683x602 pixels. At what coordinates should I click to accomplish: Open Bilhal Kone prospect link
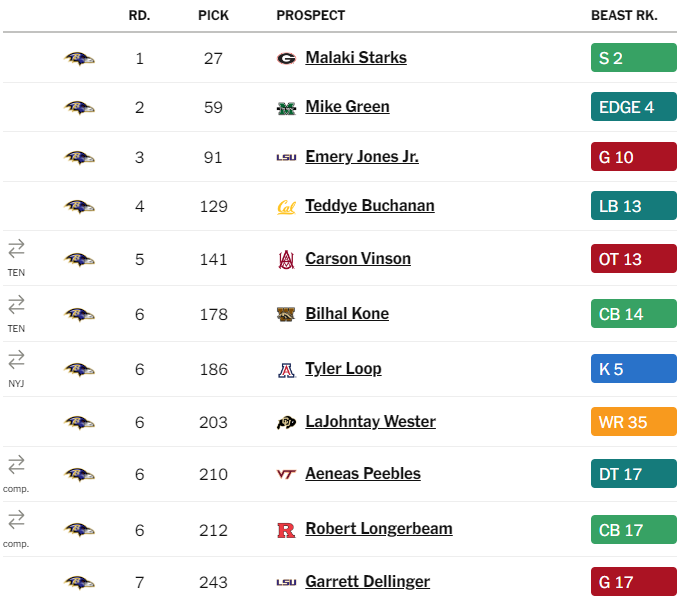pos(347,313)
